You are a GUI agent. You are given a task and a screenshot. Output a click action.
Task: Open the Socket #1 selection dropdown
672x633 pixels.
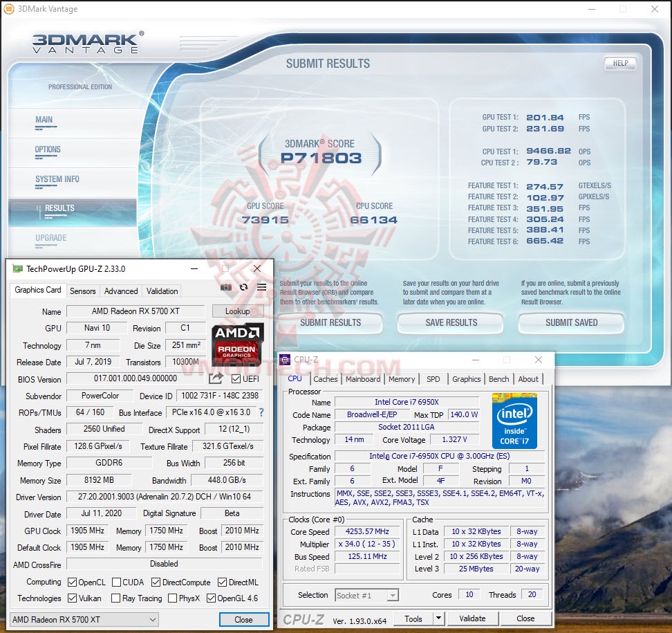pyautogui.click(x=366, y=595)
